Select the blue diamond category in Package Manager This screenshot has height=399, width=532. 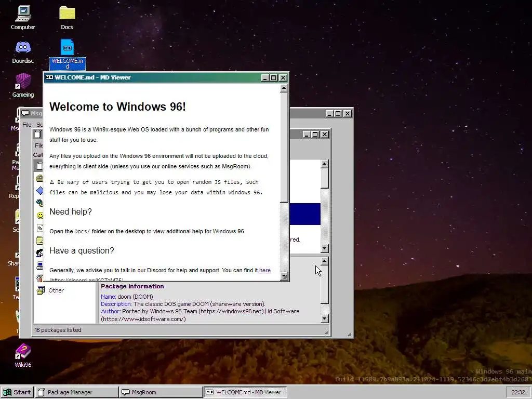coord(39,190)
